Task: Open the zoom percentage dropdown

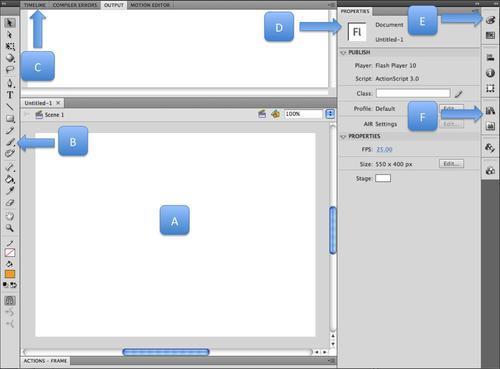Action: pyautogui.click(x=330, y=114)
